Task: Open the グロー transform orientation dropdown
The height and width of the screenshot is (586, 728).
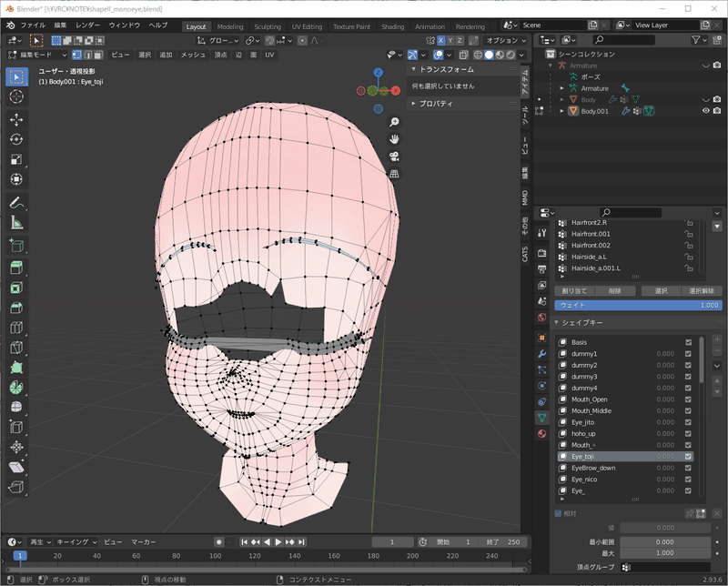Action: 217,41
